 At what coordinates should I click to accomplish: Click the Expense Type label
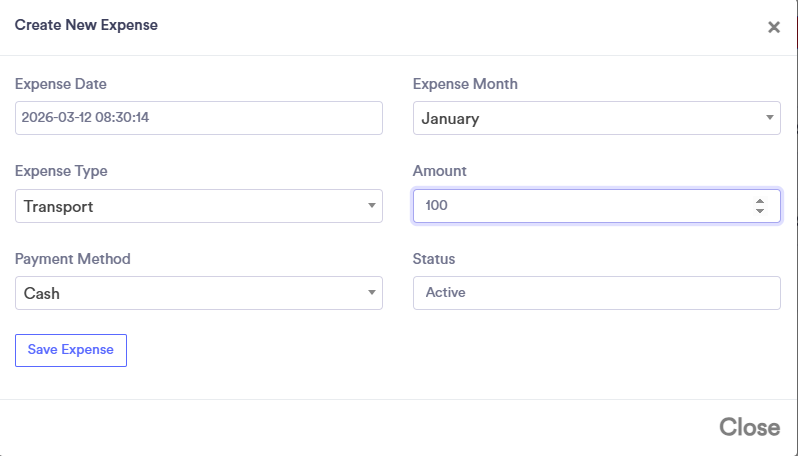61,171
